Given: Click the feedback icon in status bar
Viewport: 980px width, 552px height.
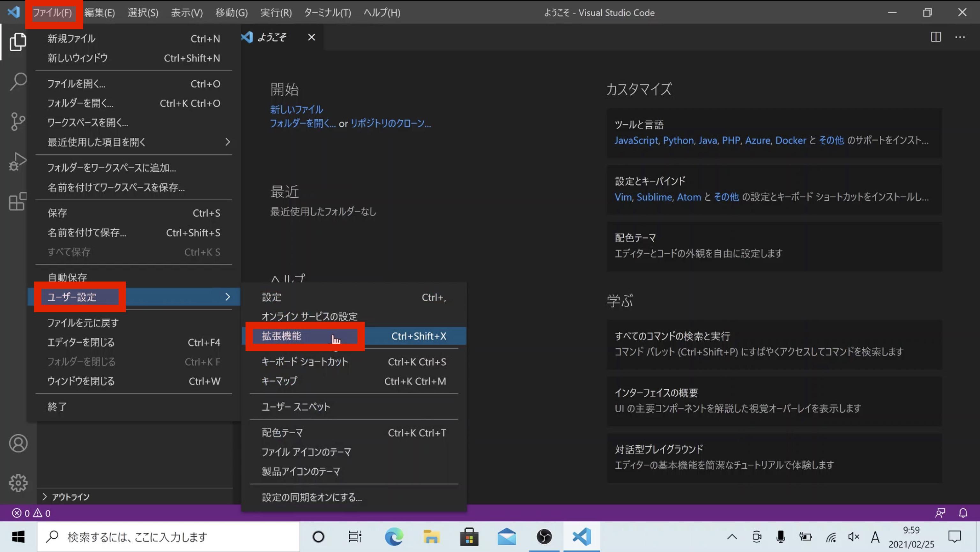Looking at the screenshot, I should pyautogui.click(x=940, y=513).
